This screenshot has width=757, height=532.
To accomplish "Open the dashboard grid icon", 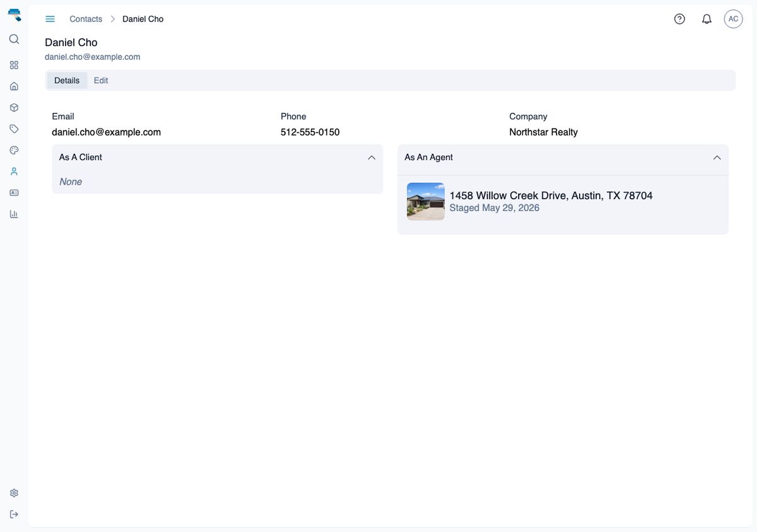I will 14,65.
